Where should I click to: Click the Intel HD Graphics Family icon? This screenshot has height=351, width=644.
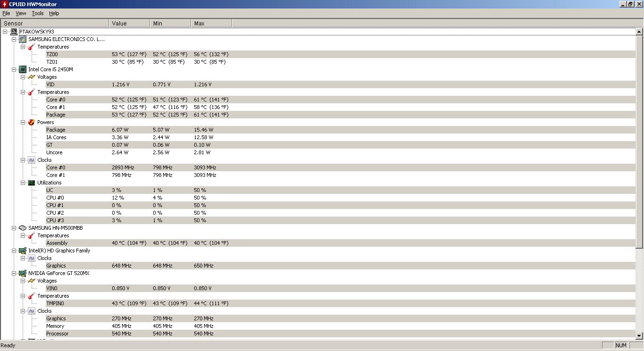23,251
